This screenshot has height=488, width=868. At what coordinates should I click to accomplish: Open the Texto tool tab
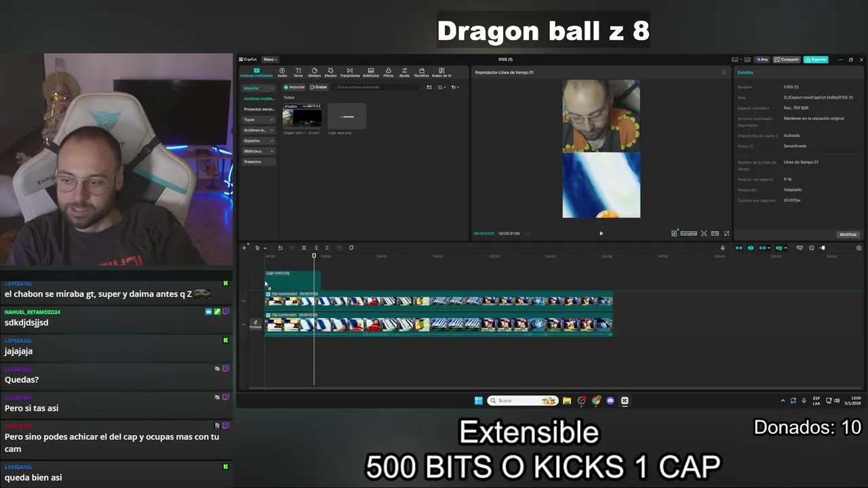pyautogui.click(x=298, y=73)
